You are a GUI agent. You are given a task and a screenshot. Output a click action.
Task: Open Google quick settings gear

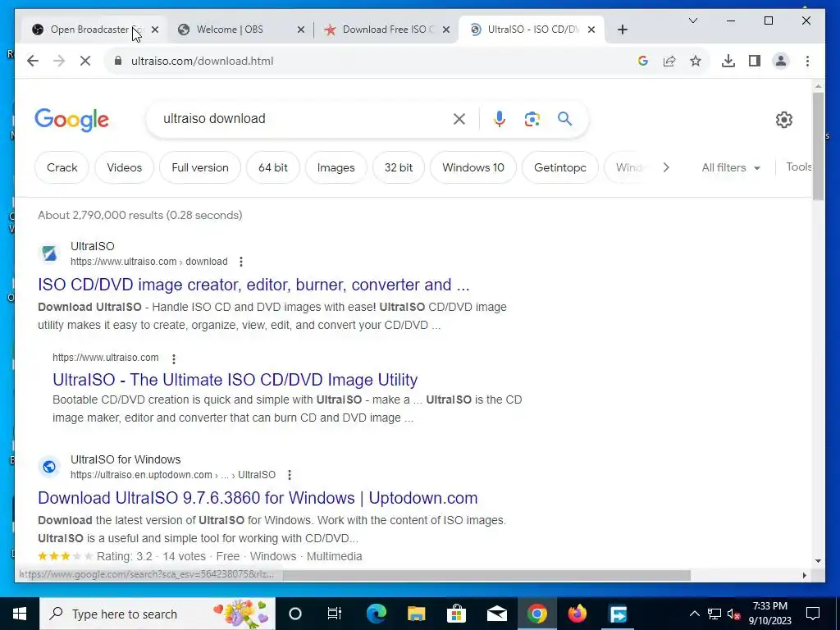(783, 120)
